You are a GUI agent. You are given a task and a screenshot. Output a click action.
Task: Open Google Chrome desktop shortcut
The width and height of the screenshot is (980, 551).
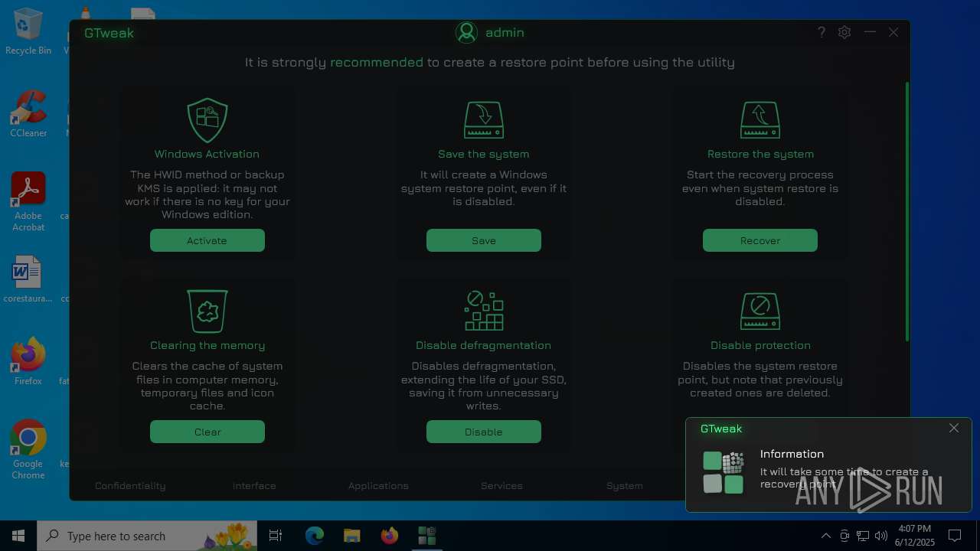tap(28, 450)
